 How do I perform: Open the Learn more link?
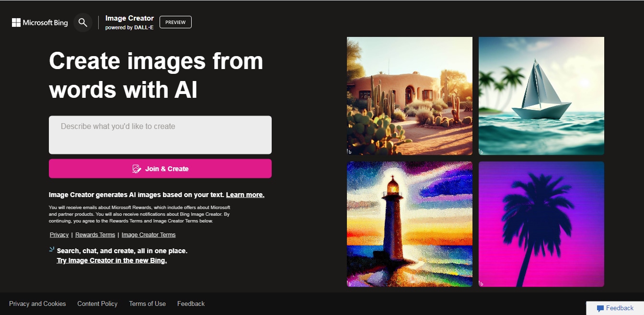(245, 195)
